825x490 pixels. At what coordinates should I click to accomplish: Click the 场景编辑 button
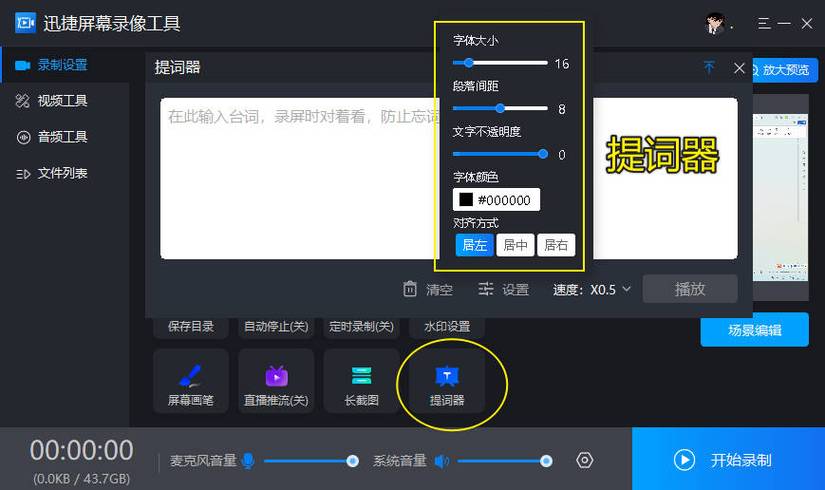(754, 331)
